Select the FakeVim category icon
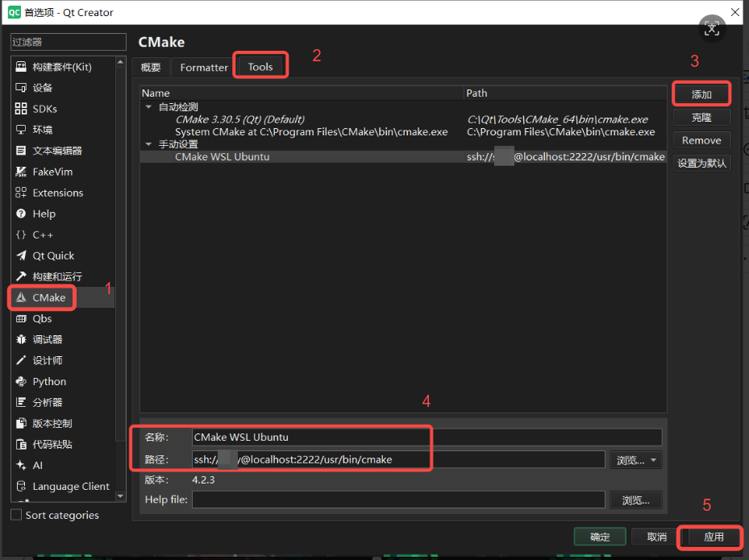Viewport: 749px width, 560px height. (21, 172)
